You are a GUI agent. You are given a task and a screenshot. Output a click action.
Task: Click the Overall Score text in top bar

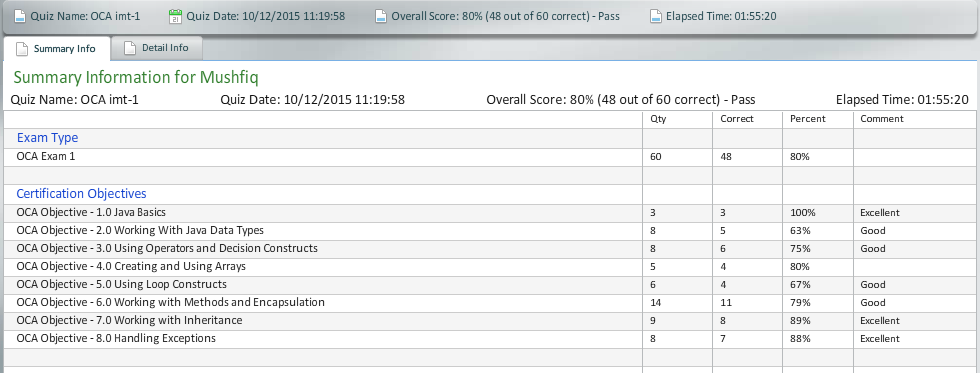pos(506,16)
